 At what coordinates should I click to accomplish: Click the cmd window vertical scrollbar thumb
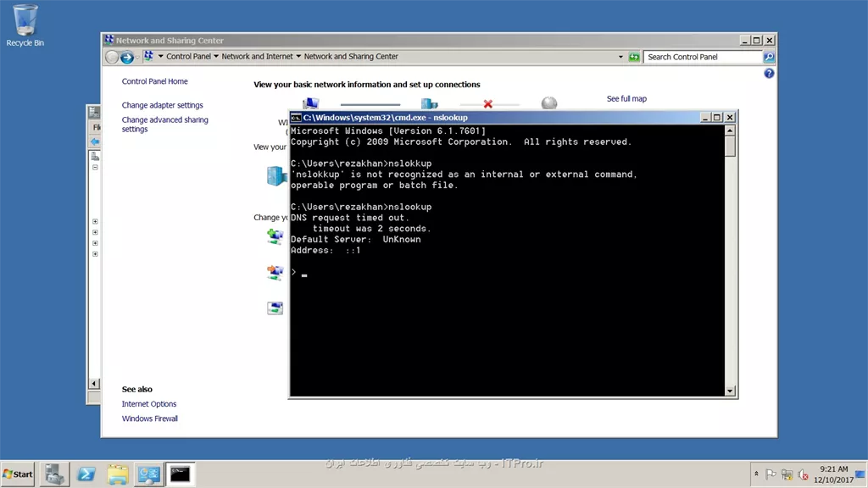pyautogui.click(x=730, y=147)
